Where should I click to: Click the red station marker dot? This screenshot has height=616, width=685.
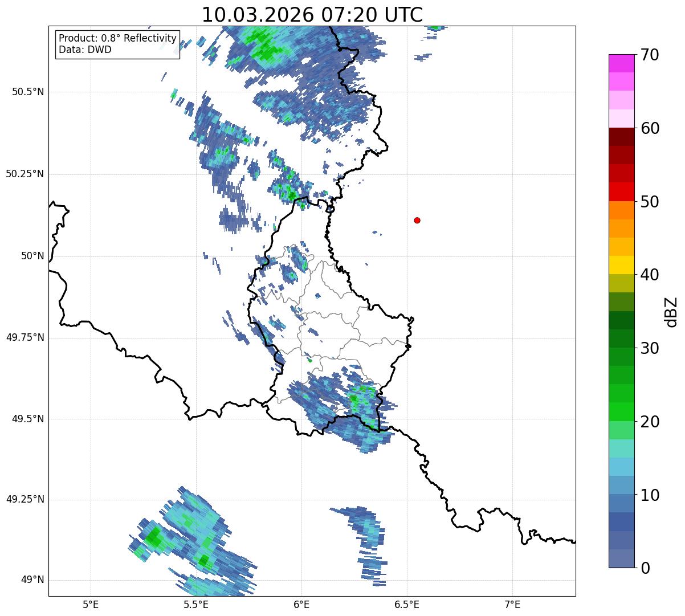(x=417, y=221)
